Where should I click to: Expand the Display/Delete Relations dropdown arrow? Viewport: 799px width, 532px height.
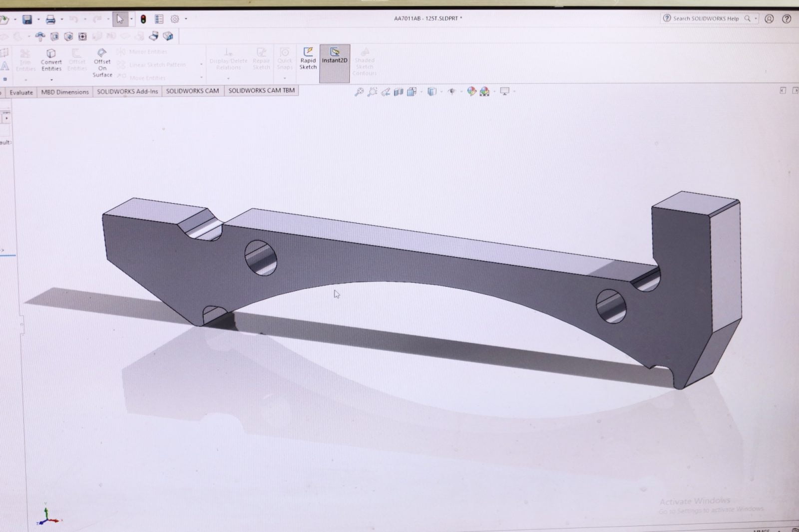(228, 78)
